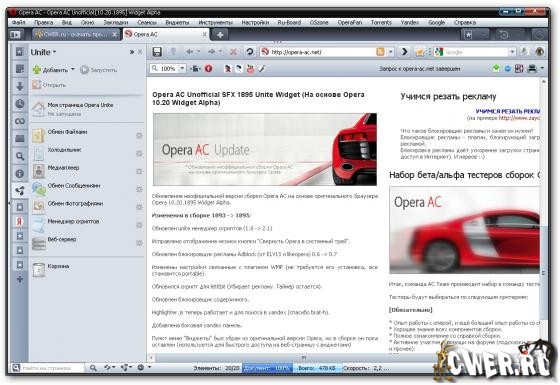This screenshot has width=560, height=385.
Task: Click the RSS feed icon in address bar
Action: coord(380,52)
